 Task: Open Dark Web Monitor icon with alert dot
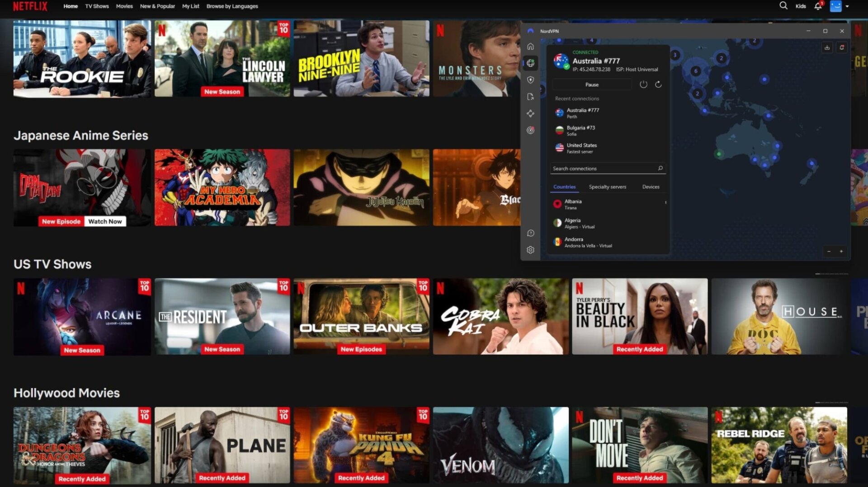click(x=531, y=131)
